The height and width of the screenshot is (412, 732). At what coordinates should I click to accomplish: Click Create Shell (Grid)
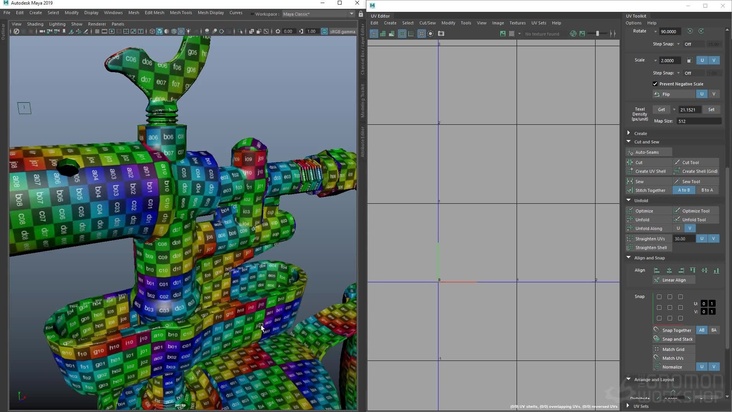696,171
